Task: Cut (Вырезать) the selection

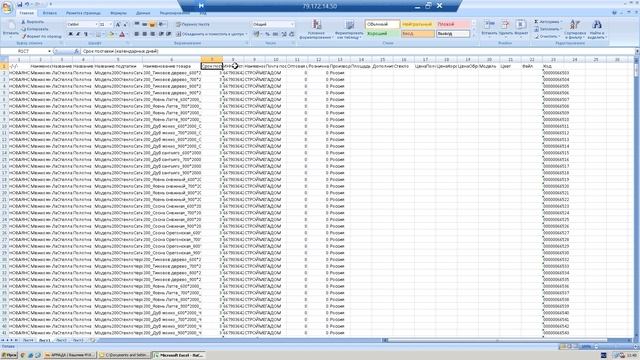Action: coord(32,22)
